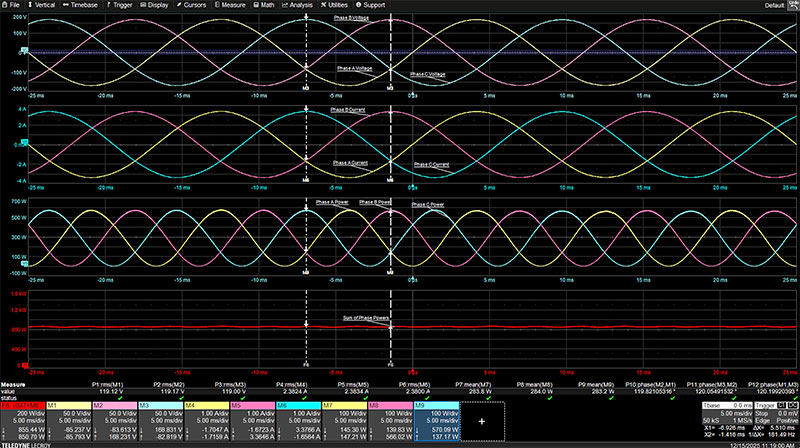Click the plus box to add a trace
The image size is (800, 448).
(x=481, y=422)
